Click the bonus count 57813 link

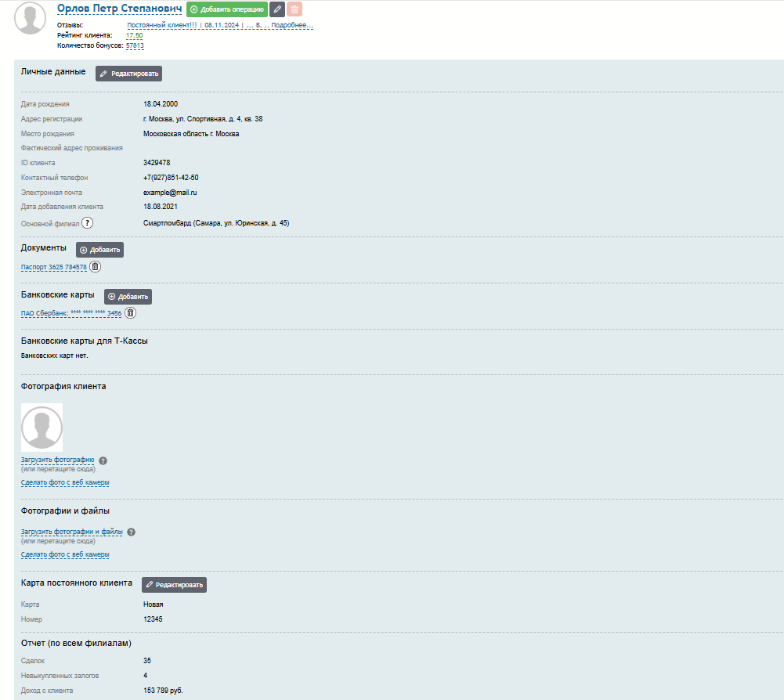[x=135, y=45]
